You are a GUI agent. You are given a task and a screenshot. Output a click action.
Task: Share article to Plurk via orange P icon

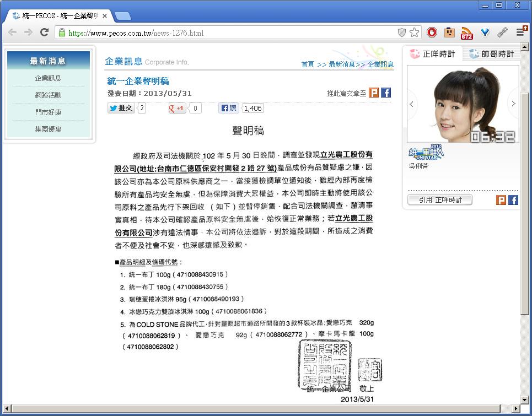pos(374,93)
